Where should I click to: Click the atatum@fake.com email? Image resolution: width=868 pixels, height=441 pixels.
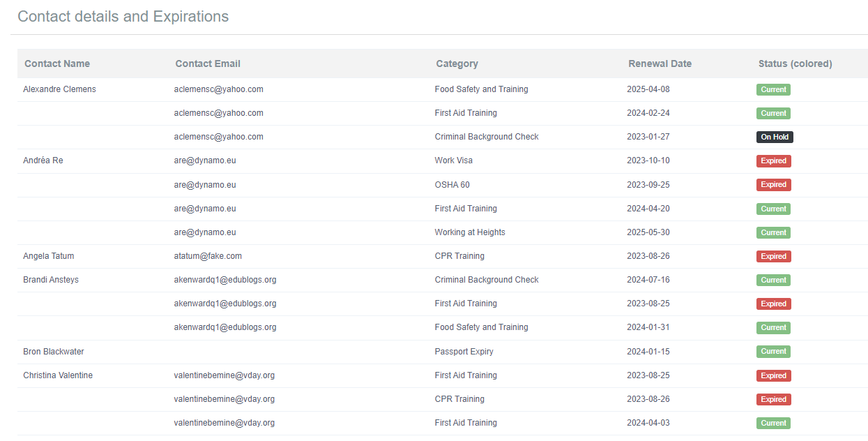click(x=208, y=256)
